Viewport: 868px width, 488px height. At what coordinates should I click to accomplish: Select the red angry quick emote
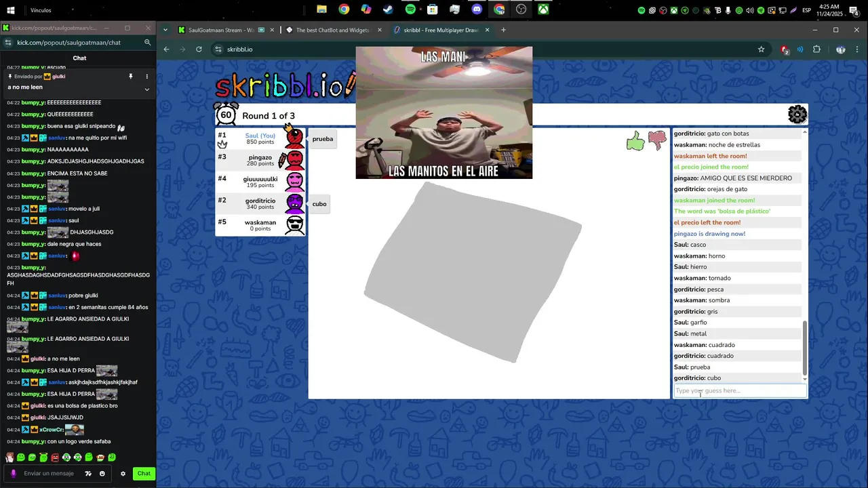tap(55, 457)
